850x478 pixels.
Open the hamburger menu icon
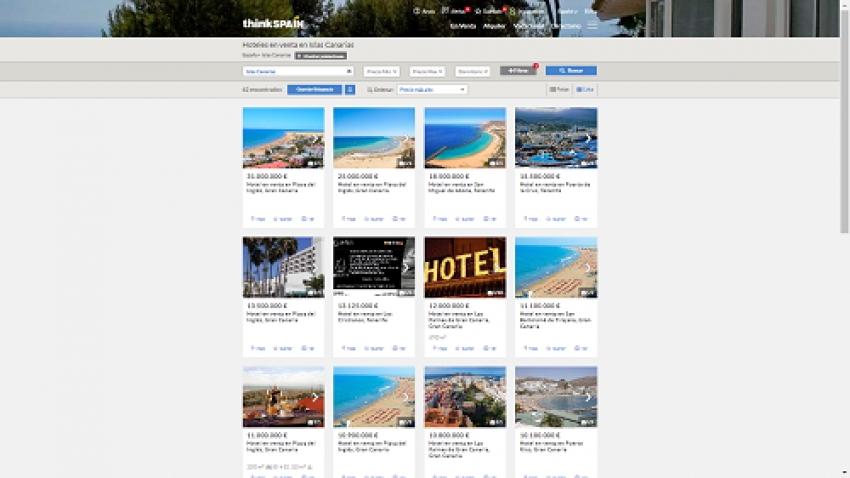point(592,25)
